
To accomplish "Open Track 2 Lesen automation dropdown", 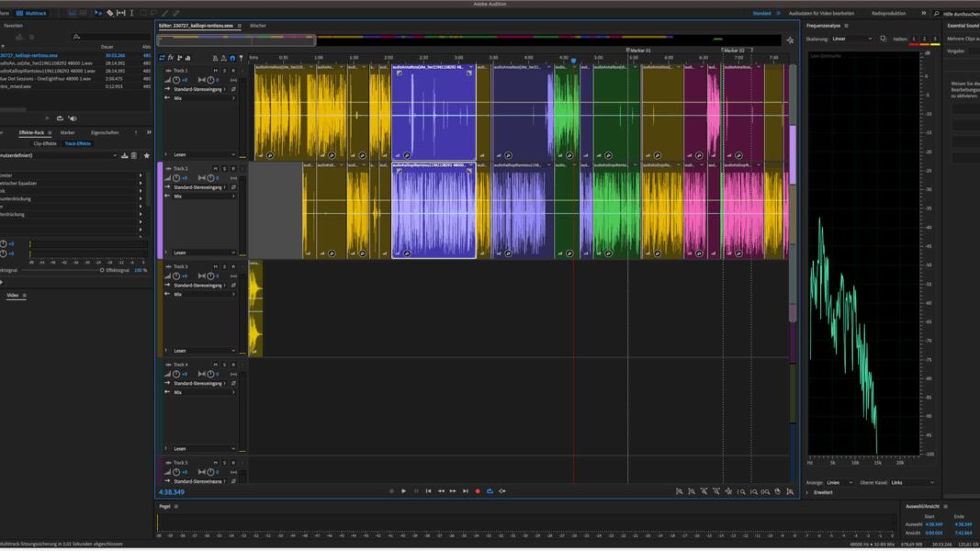I will pyautogui.click(x=205, y=253).
